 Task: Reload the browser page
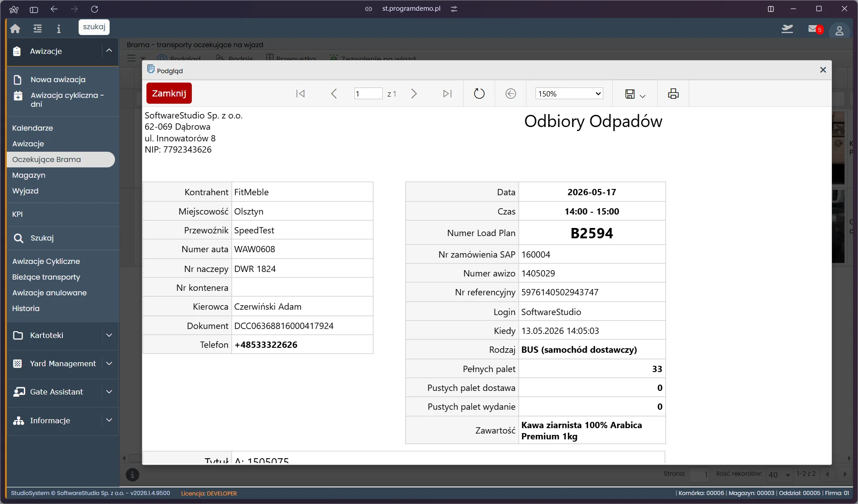click(x=94, y=9)
